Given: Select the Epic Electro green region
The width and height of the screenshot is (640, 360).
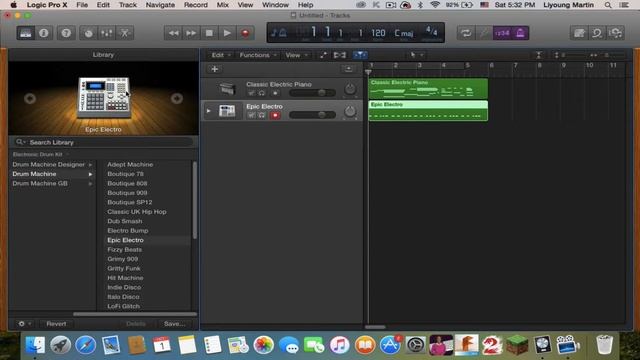Looking at the screenshot, I should point(428,111).
